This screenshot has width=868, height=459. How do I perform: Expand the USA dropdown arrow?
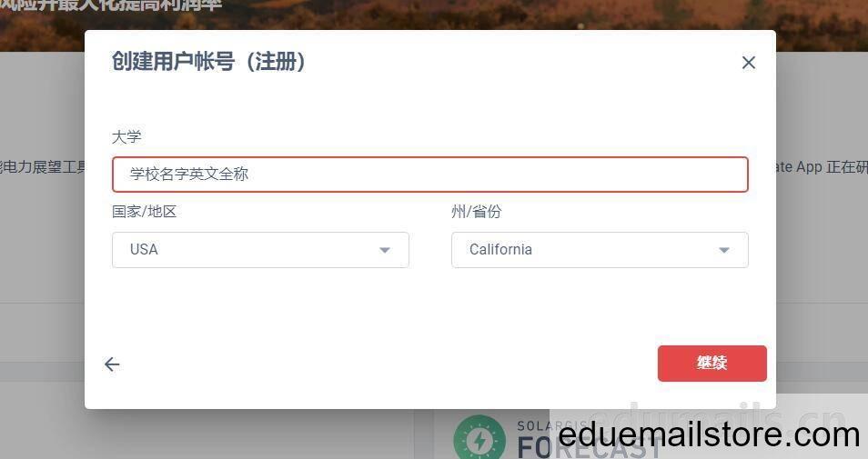(385, 250)
